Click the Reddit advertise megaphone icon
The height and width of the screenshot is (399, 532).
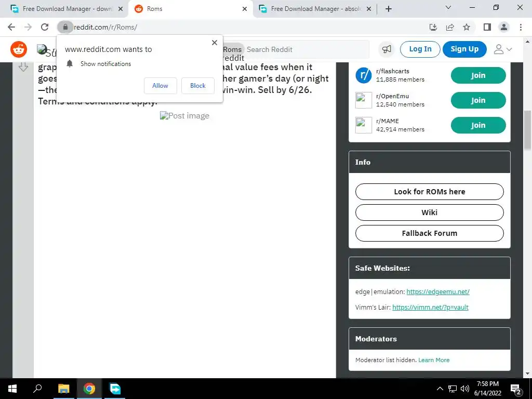(x=387, y=49)
